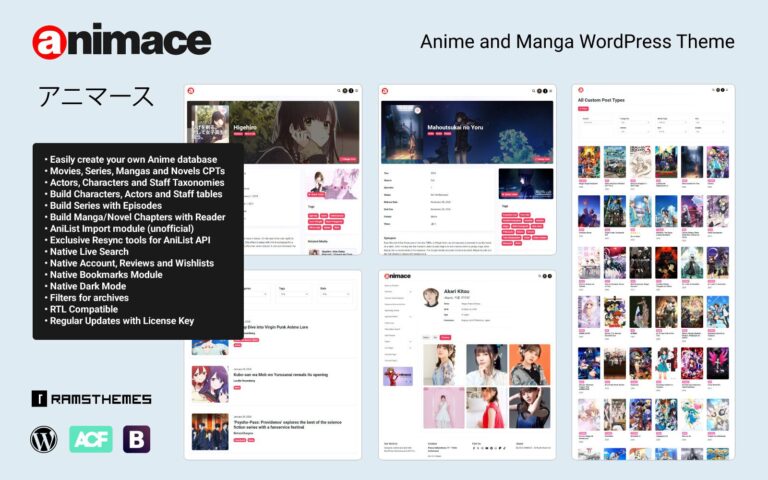Screen dimensions: 768x480
Task: Open the Tags filter dropdown on news archive
Action: click(293, 294)
